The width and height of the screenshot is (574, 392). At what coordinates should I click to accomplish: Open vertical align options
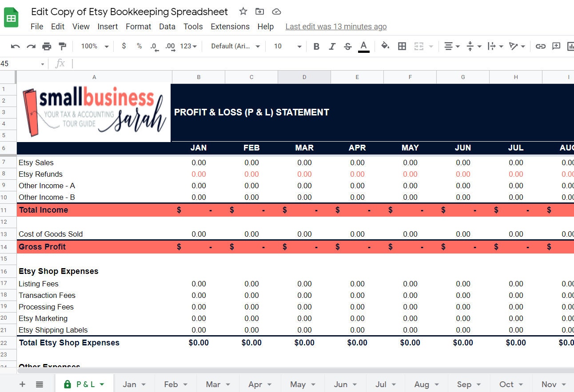pyautogui.click(x=474, y=46)
